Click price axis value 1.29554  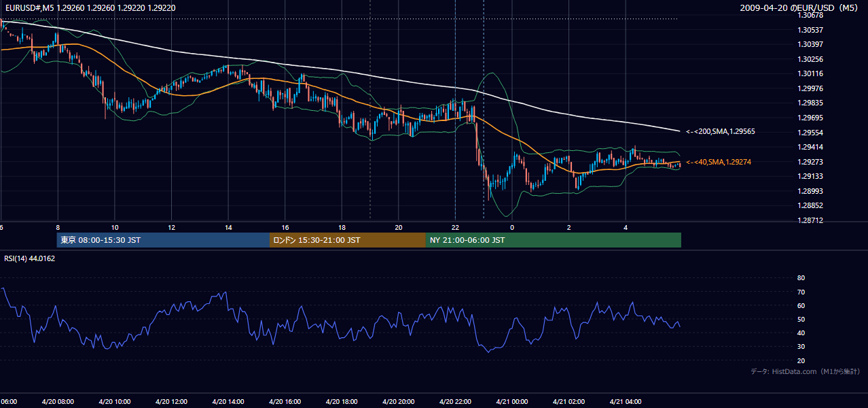click(x=810, y=132)
